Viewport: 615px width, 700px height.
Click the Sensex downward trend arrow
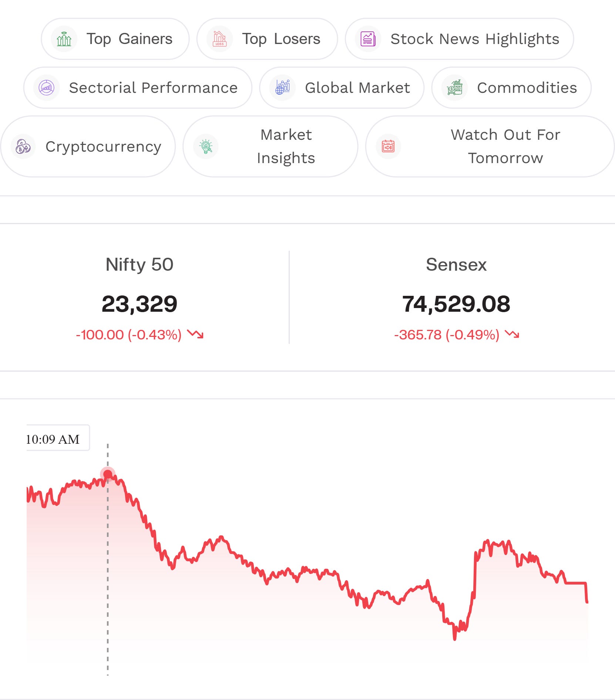point(512,334)
